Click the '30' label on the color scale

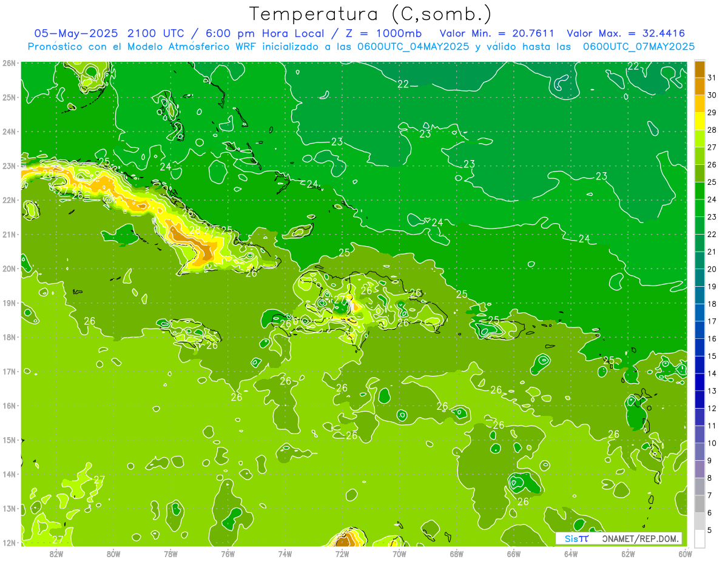tap(712, 95)
